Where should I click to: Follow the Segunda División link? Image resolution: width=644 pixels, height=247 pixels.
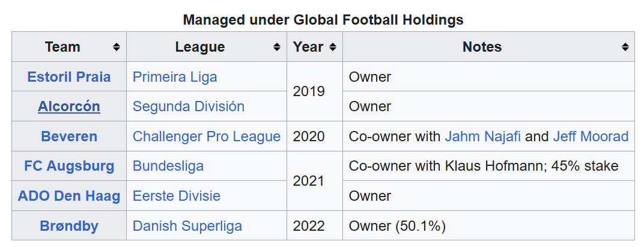point(189,106)
